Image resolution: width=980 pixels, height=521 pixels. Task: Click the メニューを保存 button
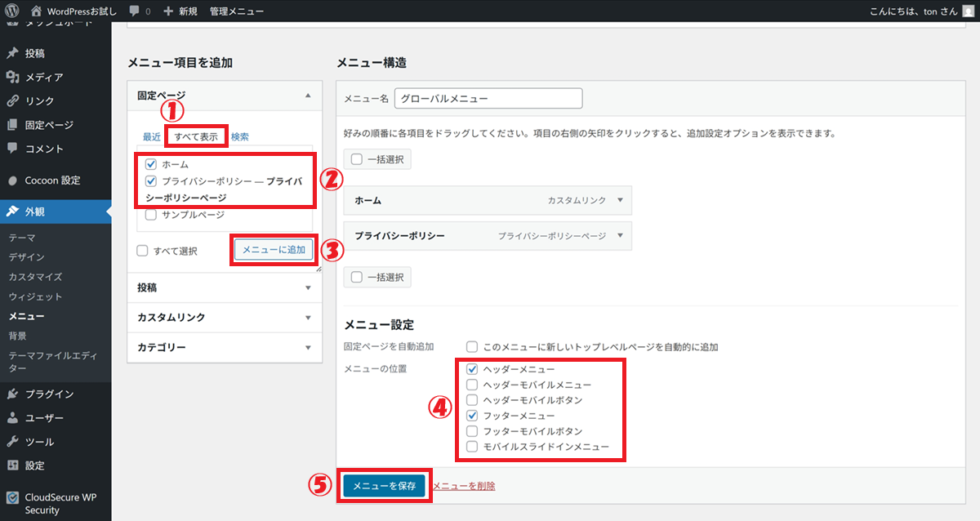click(384, 486)
